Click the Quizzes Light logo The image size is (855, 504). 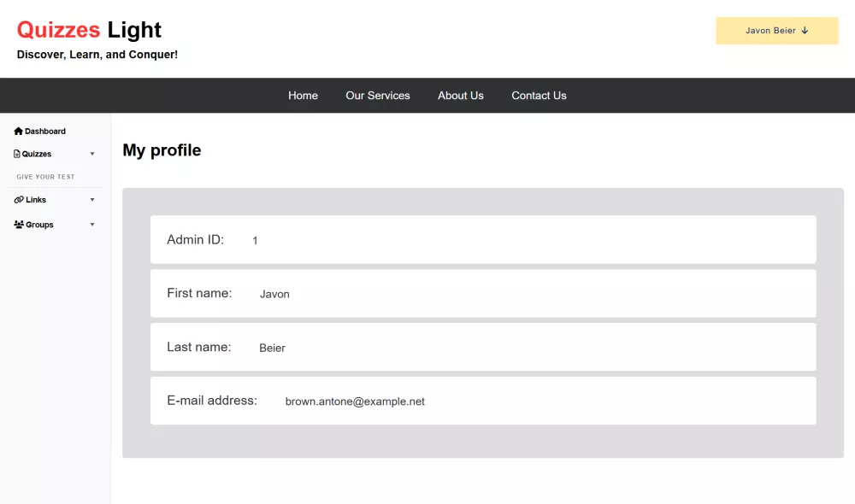(x=89, y=29)
